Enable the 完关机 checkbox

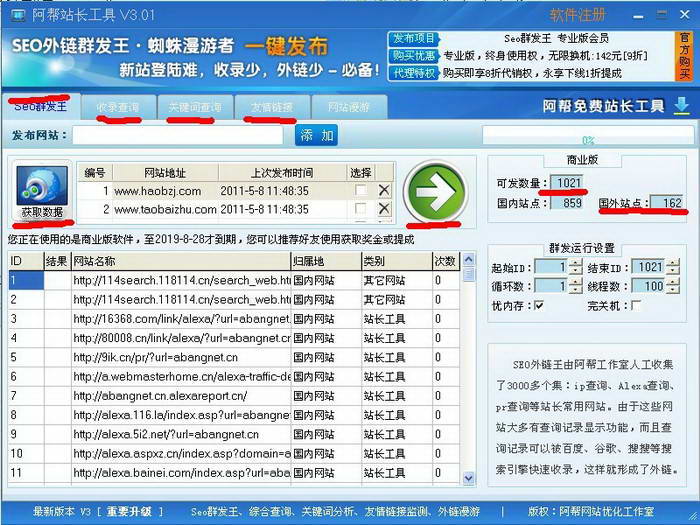637,306
